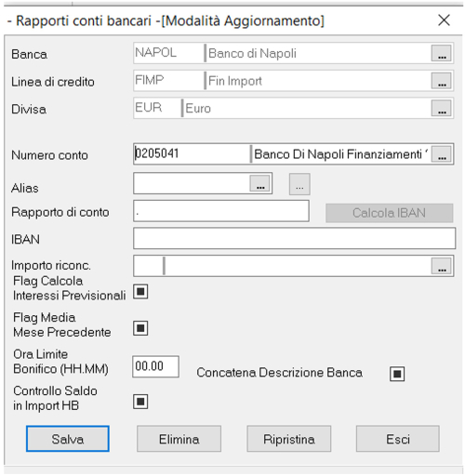
Task: Click standalone ellipsis button beside Alias field
Action: 299,184
